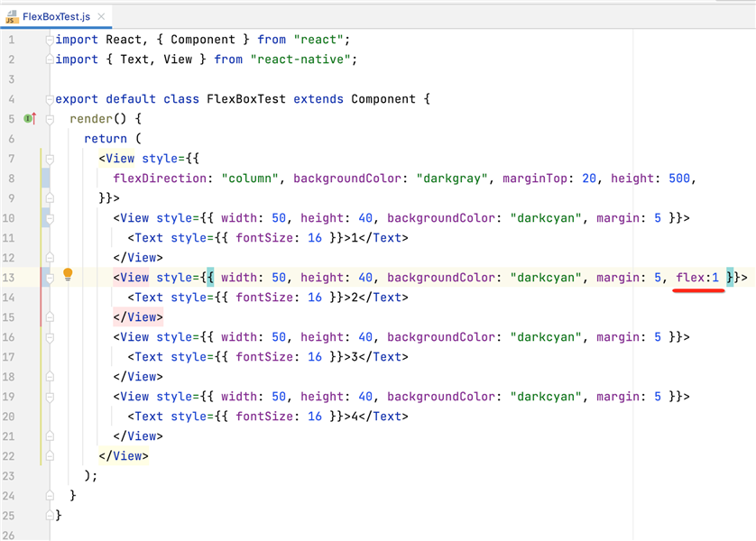This screenshot has width=756, height=541.
Task: Fold the first darkcyan View on line 10
Action: [51, 218]
